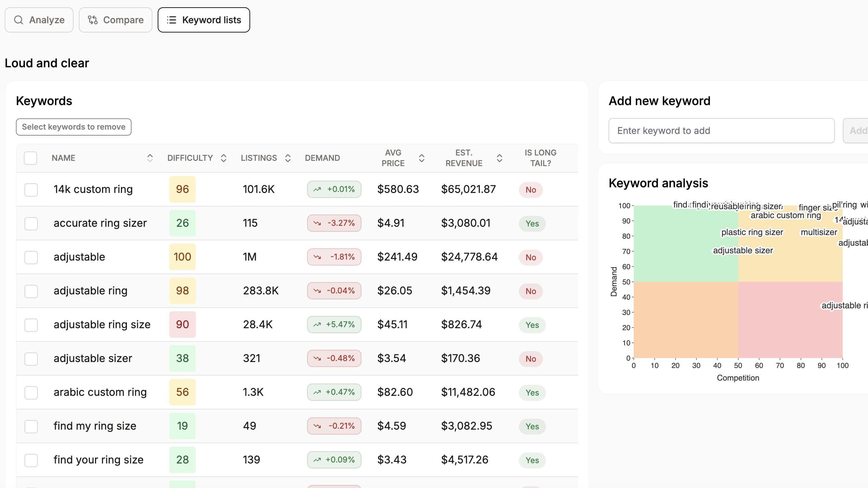Click the -3.27% downward trend badge
This screenshot has width=868, height=488.
pyautogui.click(x=334, y=223)
